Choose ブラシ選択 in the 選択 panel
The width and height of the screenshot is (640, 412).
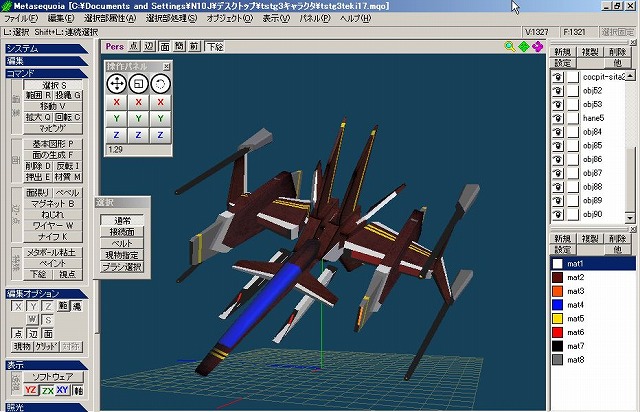[122, 267]
